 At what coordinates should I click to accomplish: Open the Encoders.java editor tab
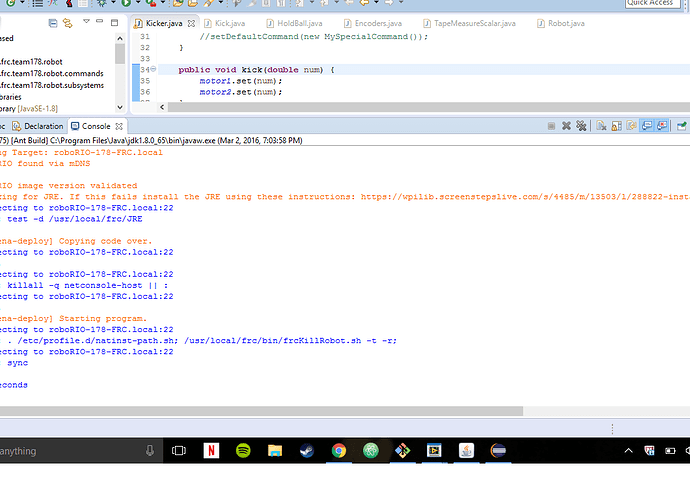pos(373,23)
